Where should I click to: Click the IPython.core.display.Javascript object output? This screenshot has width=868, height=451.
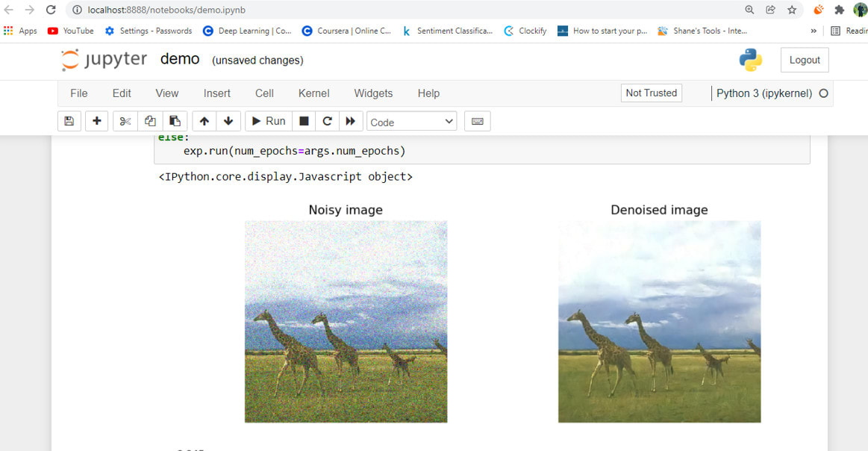pyautogui.click(x=286, y=177)
